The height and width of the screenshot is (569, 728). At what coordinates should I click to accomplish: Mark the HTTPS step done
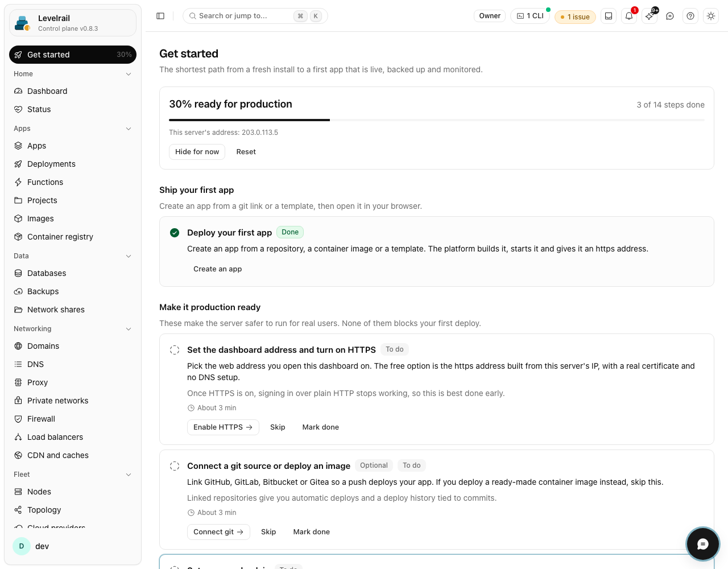point(321,427)
